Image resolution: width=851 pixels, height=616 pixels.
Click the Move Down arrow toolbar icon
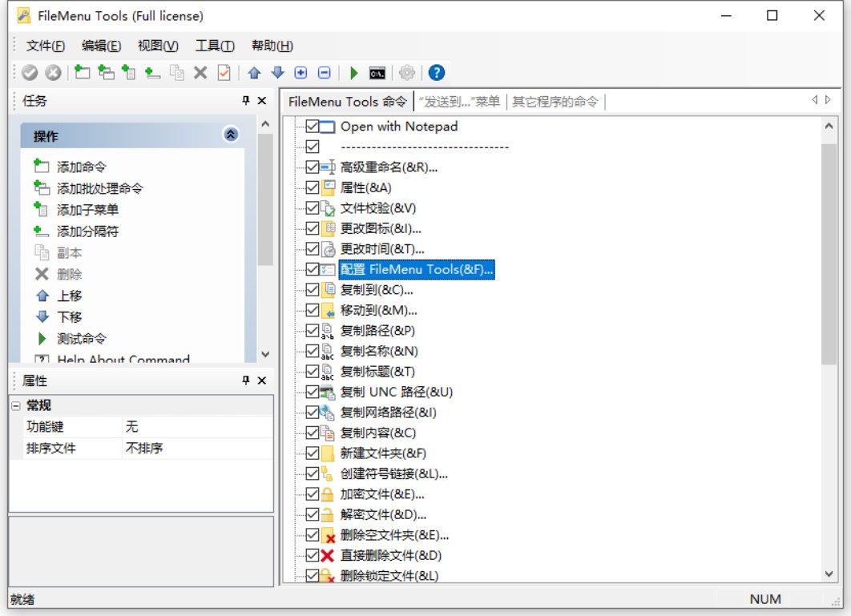click(277, 72)
